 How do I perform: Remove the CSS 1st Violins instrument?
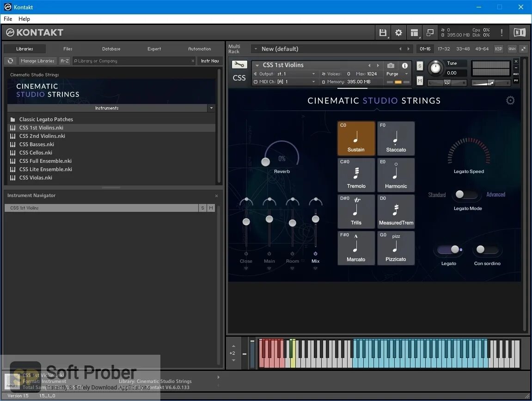click(x=516, y=62)
